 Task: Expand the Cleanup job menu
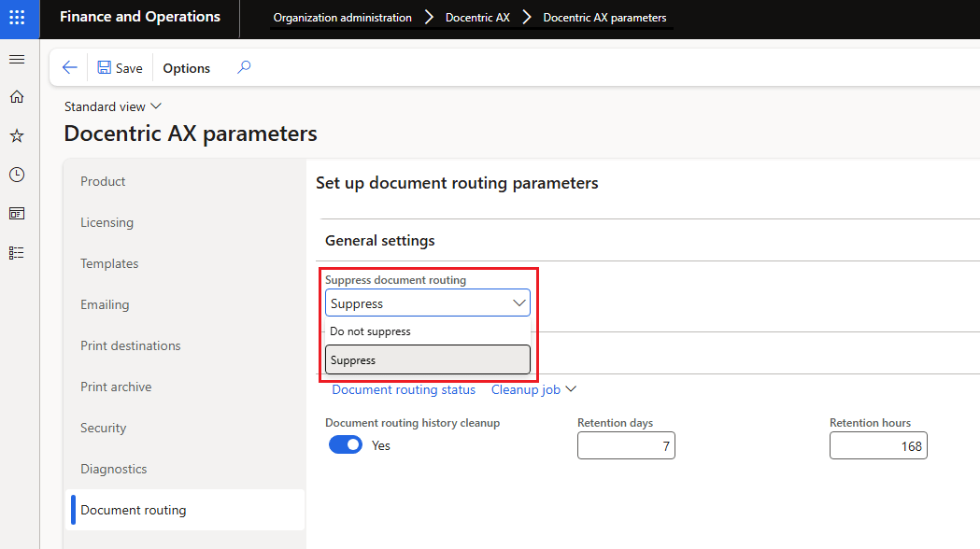click(533, 389)
